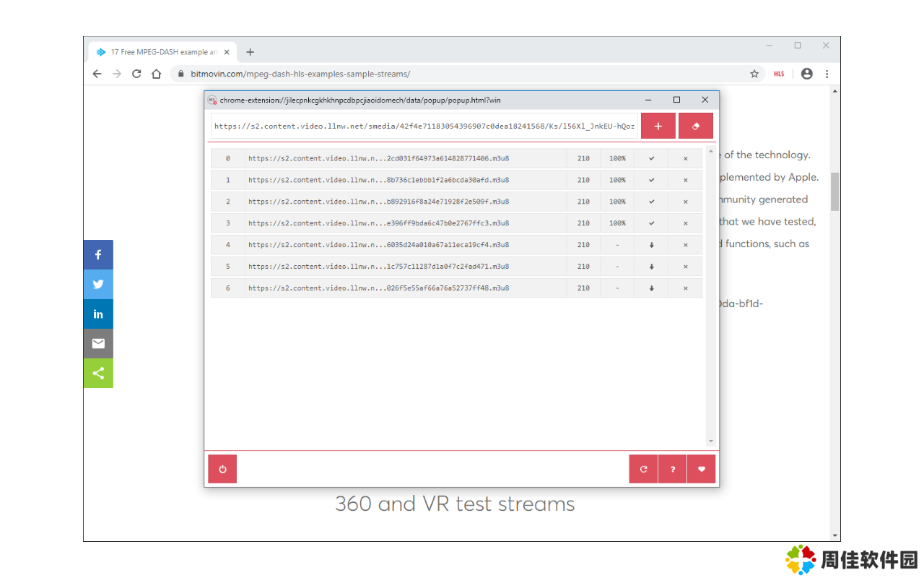Click the popup list scrollbar down arrow
The width and height of the screenshot is (924, 578).
(x=710, y=441)
